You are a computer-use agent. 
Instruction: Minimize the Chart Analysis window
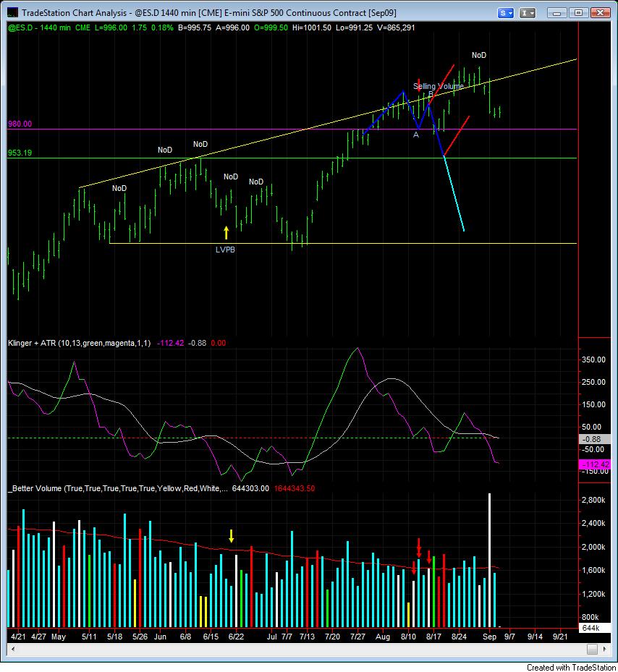click(x=557, y=13)
